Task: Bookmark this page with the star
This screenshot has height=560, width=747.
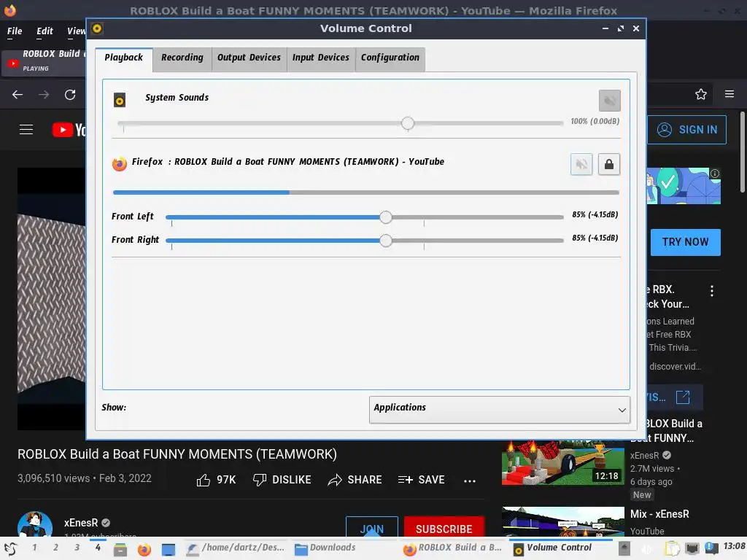Action: tap(701, 94)
